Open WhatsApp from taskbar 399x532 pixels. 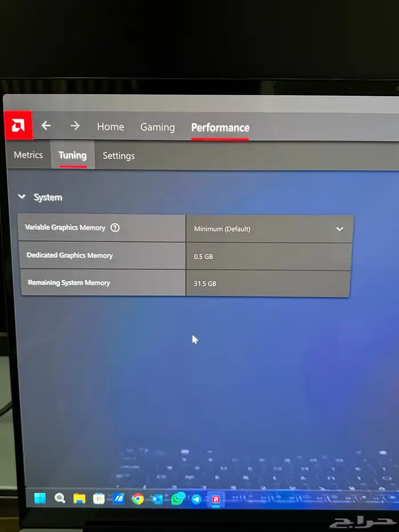point(177,499)
